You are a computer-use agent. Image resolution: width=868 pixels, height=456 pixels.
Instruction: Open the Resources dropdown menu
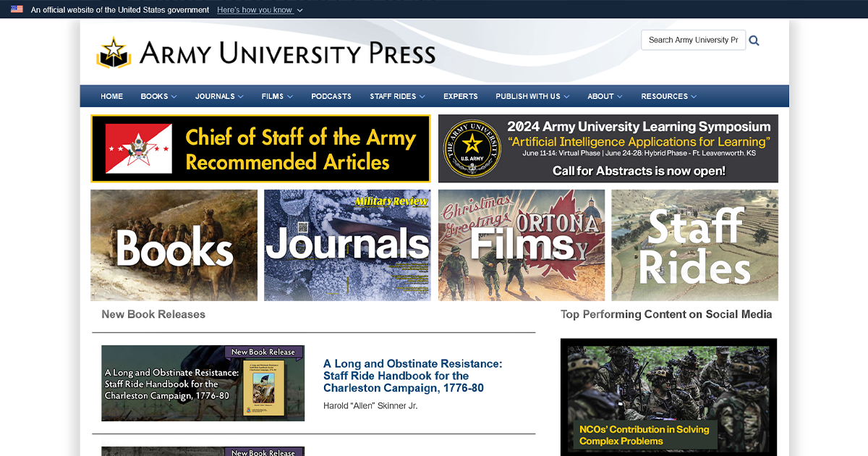(x=669, y=96)
